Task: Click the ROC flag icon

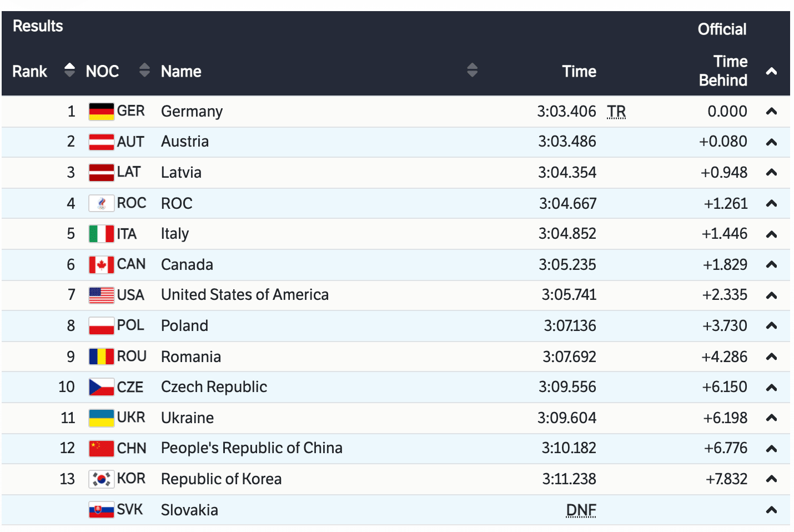Action: (x=102, y=203)
